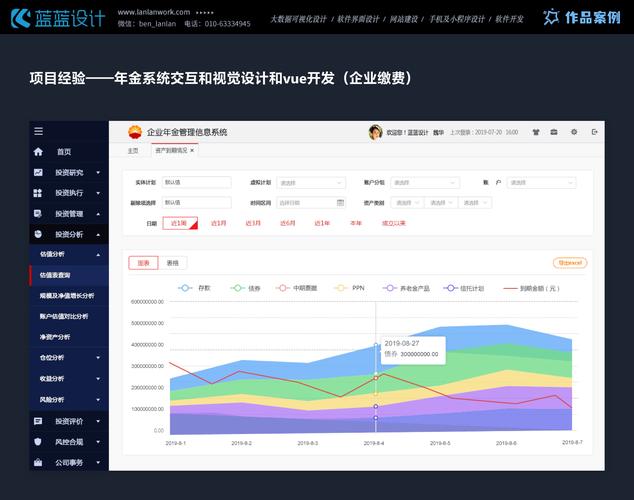Select 本年 date range
Image resolution: width=634 pixels, height=500 pixels.
coord(356,223)
